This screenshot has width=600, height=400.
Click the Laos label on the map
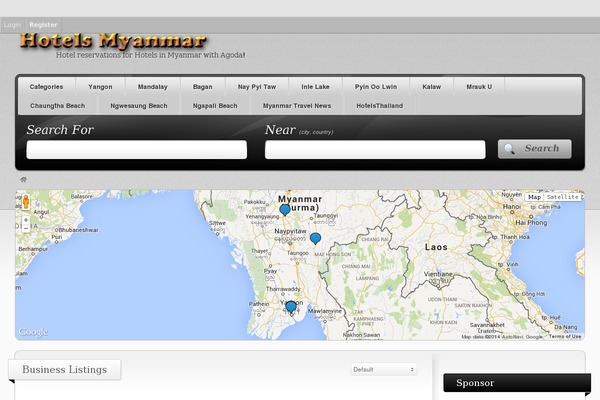436,247
